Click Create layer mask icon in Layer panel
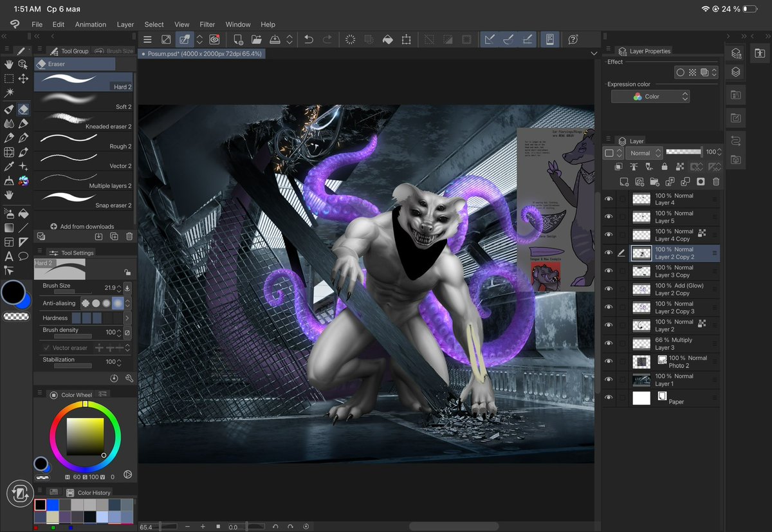Viewport: 772px width, 532px height. (701, 182)
